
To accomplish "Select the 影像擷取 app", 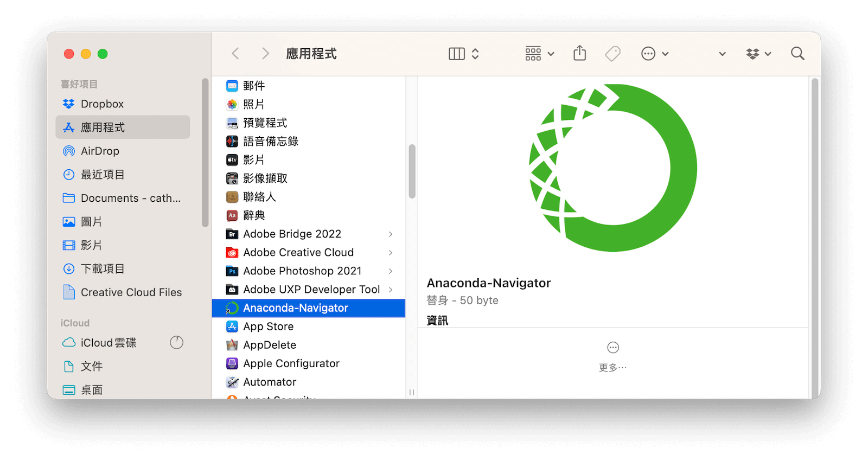I will click(309, 178).
